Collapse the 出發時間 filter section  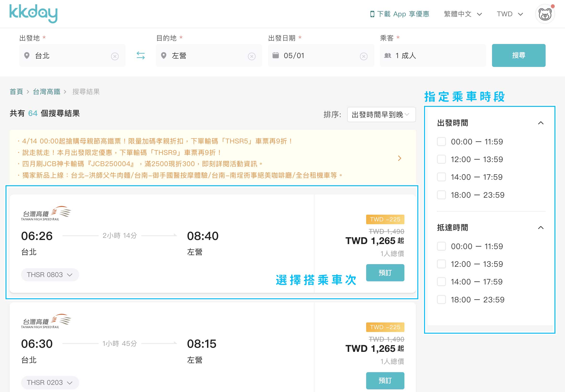pyautogui.click(x=541, y=123)
